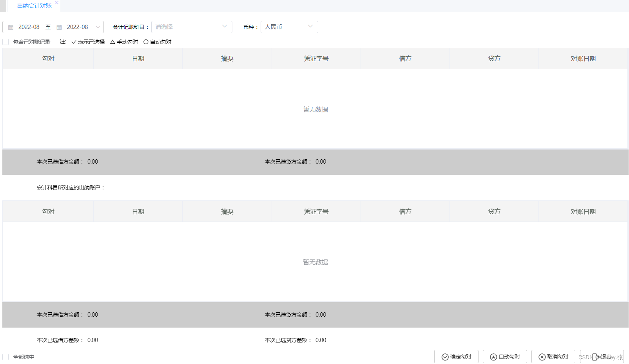Open the 币种 人民币 dropdown
Screen dimensions: 629x364
289,27
